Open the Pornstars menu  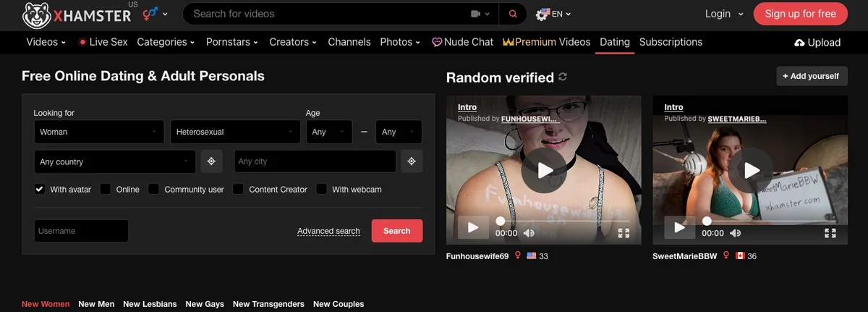(x=233, y=42)
